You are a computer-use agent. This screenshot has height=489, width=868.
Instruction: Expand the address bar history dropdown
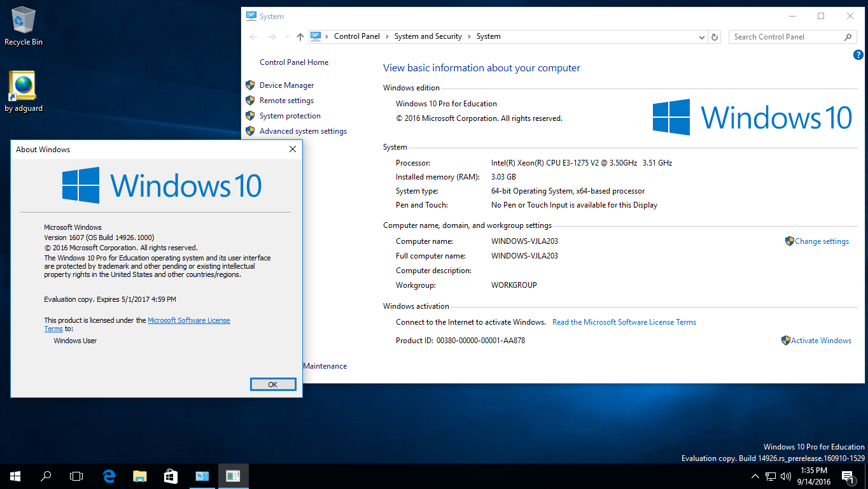[702, 37]
